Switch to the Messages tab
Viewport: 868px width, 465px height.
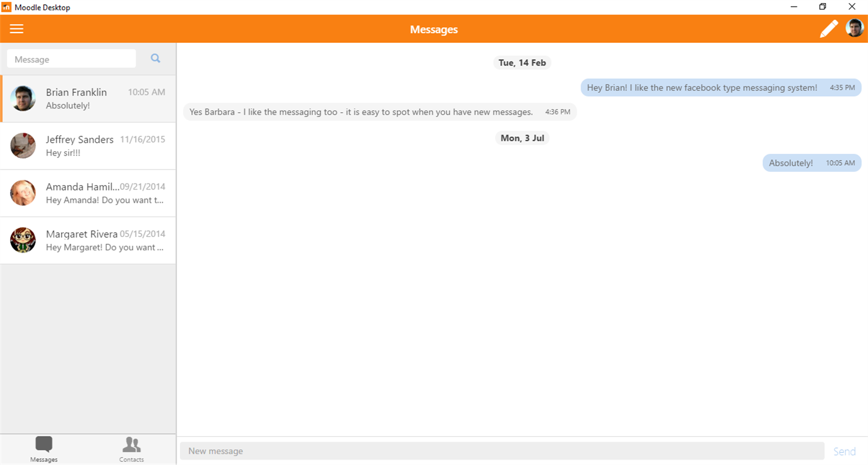coord(44,449)
